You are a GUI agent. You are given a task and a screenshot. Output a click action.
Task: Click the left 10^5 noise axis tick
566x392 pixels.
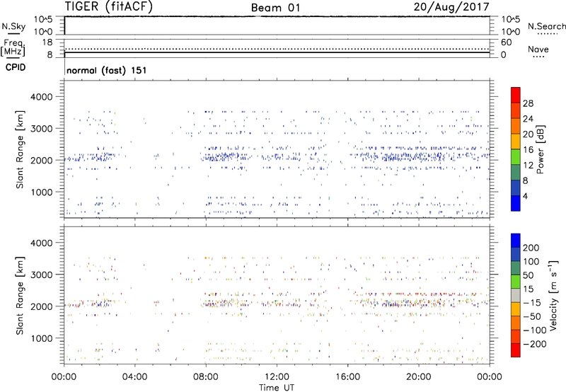click(43, 19)
